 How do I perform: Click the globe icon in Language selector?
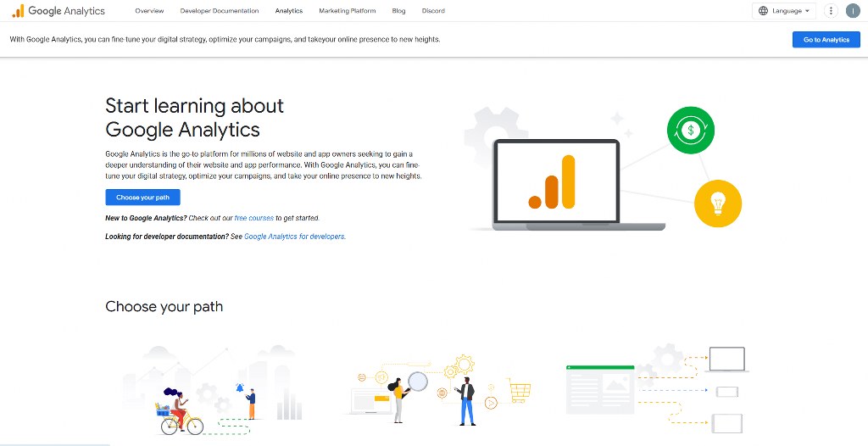pos(764,10)
